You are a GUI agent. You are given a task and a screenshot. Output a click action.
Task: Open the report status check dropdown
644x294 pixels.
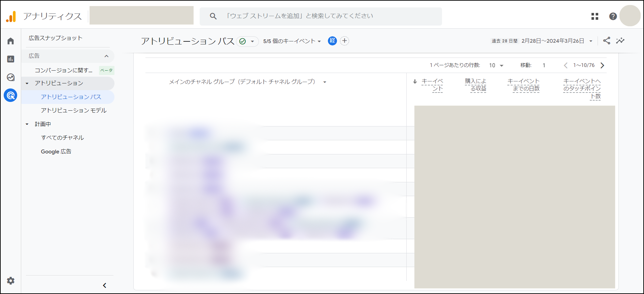coord(247,41)
